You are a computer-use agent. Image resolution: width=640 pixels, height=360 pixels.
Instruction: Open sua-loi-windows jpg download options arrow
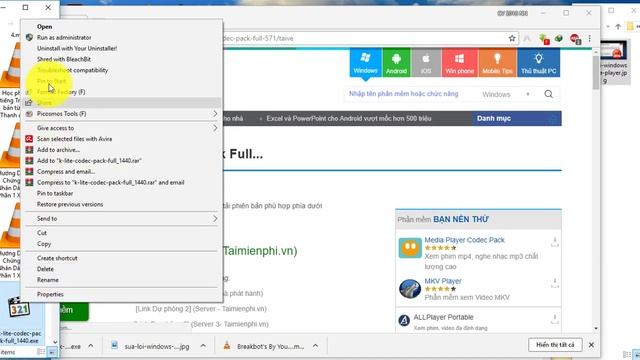(203, 346)
